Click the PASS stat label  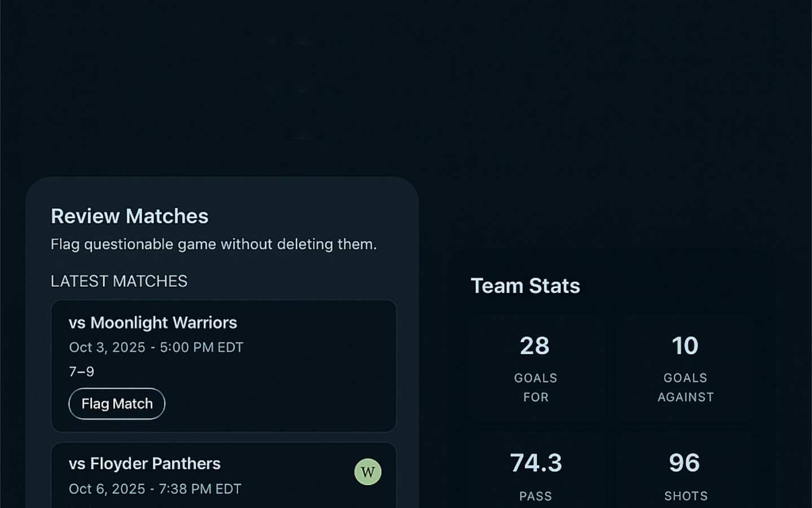coord(536,497)
